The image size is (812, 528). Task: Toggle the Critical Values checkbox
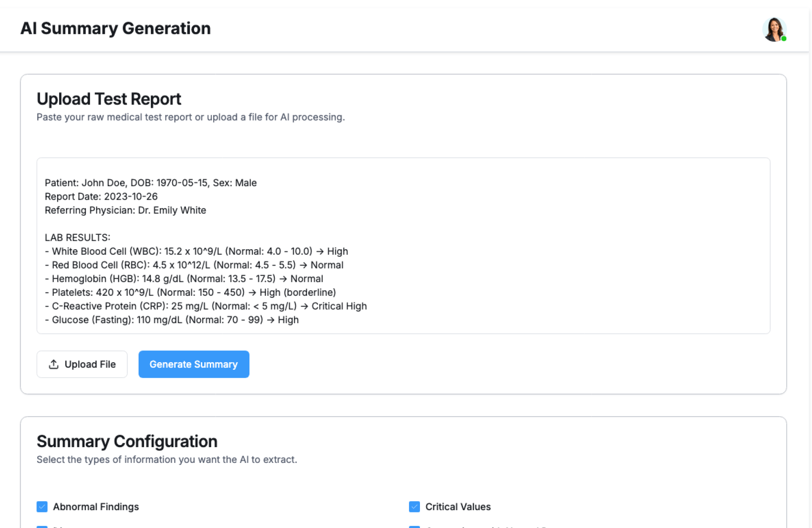click(x=414, y=506)
